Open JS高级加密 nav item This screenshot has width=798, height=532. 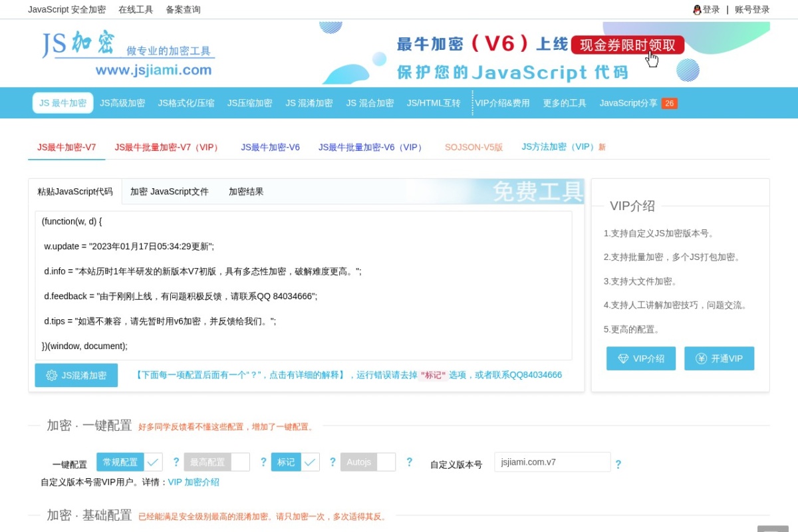(122, 103)
